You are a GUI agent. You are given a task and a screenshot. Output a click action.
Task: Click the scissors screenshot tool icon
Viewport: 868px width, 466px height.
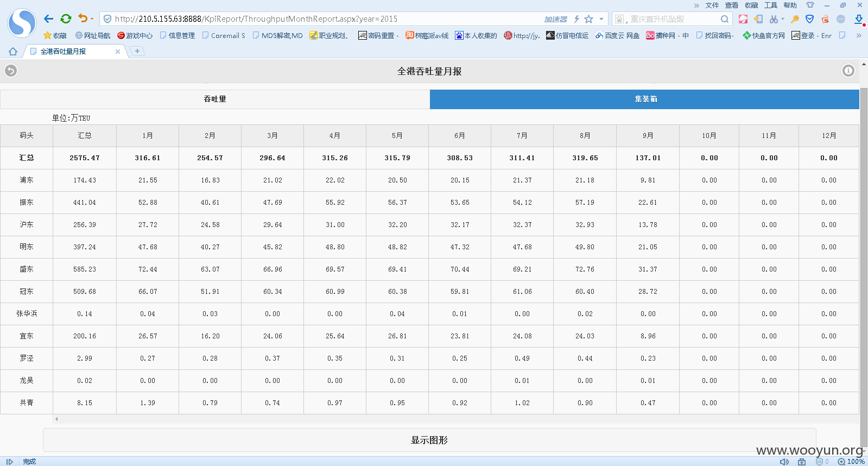pyautogui.click(x=774, y=19)
